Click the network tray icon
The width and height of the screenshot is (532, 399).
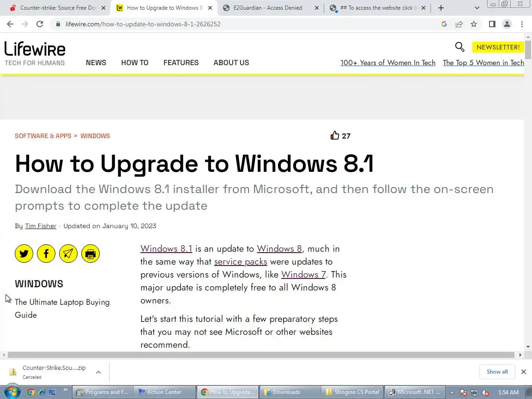(474, 393)
